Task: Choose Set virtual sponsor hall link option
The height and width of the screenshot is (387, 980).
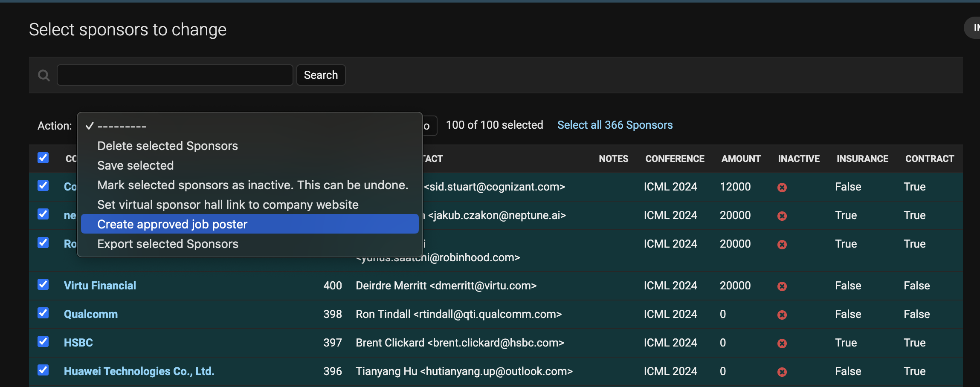Action: coord(250,205)
